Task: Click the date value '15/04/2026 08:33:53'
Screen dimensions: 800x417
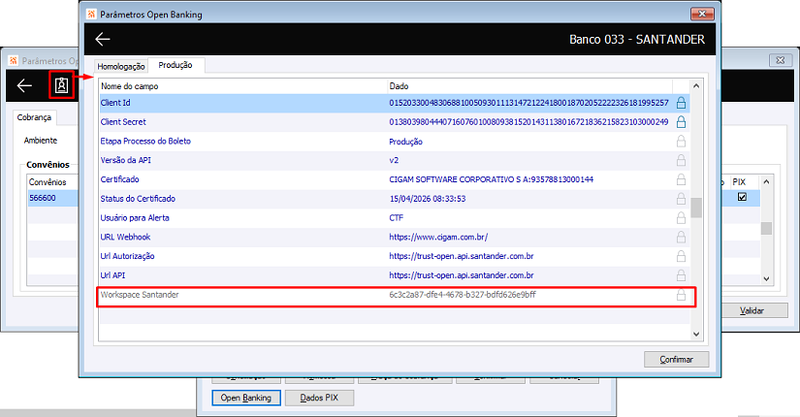Action: click(x=428, y=199)
